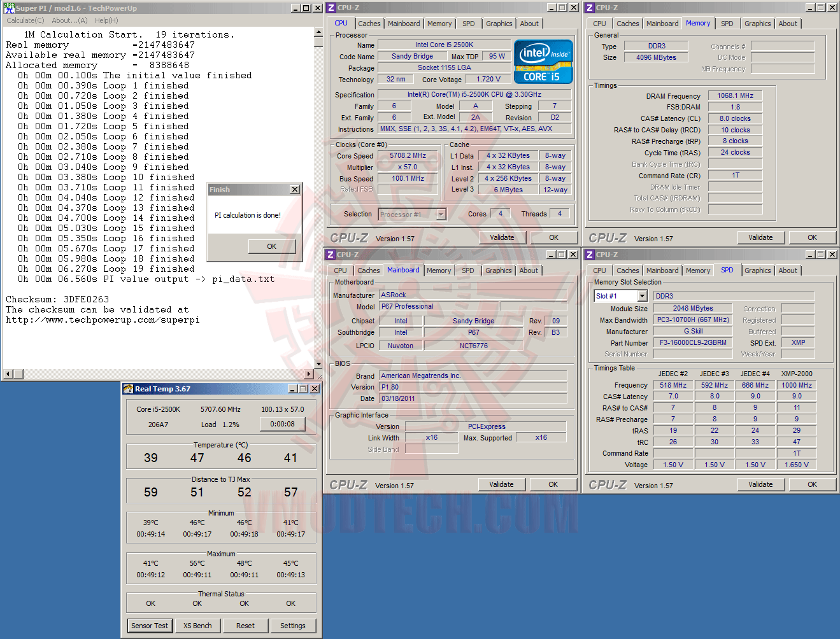Image resolution: width=840 pixels, height=639 pixels.
Task: Open Caches tab in the CPU-Z Memory Slot window
Action: 628,270
